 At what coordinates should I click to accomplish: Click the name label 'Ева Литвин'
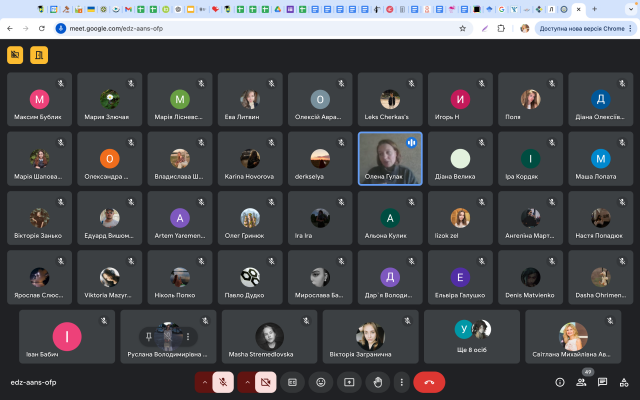242,117
